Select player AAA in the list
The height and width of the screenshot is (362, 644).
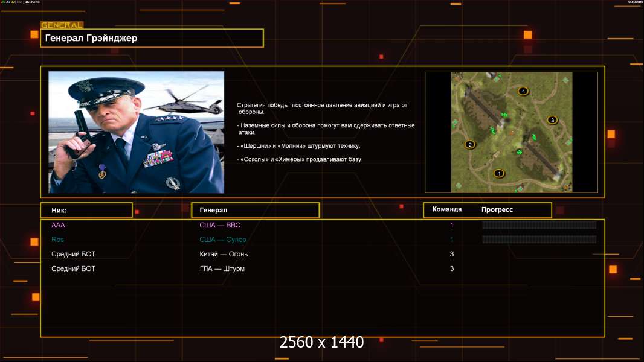pos(58,225)
